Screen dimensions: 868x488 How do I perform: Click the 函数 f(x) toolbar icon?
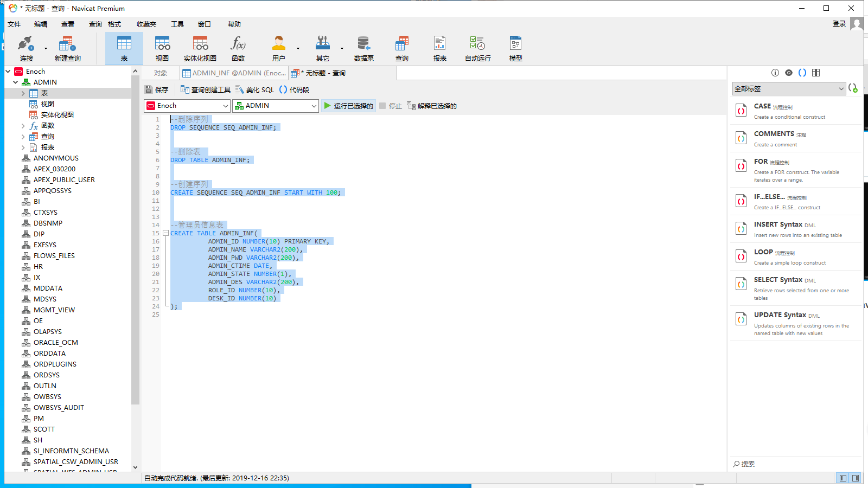238,48
